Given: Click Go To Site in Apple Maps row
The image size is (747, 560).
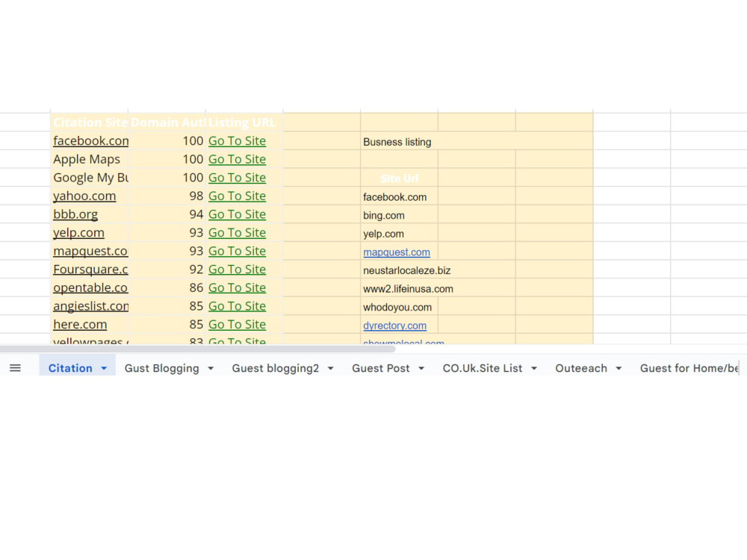Looking at the screenshot, I should [237, 159].
